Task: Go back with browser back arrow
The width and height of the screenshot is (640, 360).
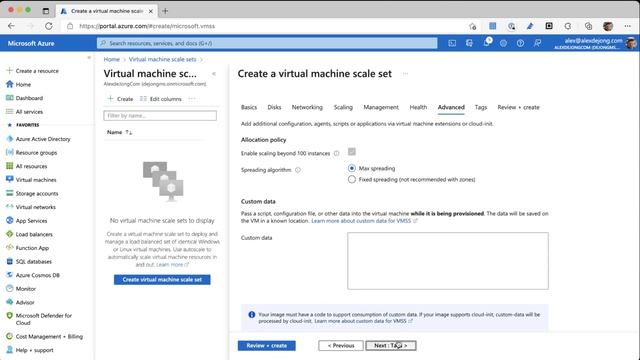Action: click(x=11, y=26)
